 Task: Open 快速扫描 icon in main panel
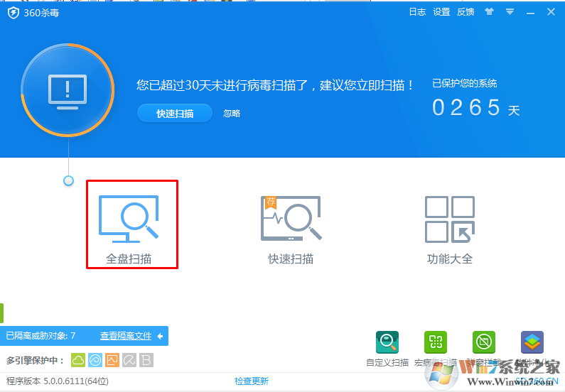(x=291, y=224)
